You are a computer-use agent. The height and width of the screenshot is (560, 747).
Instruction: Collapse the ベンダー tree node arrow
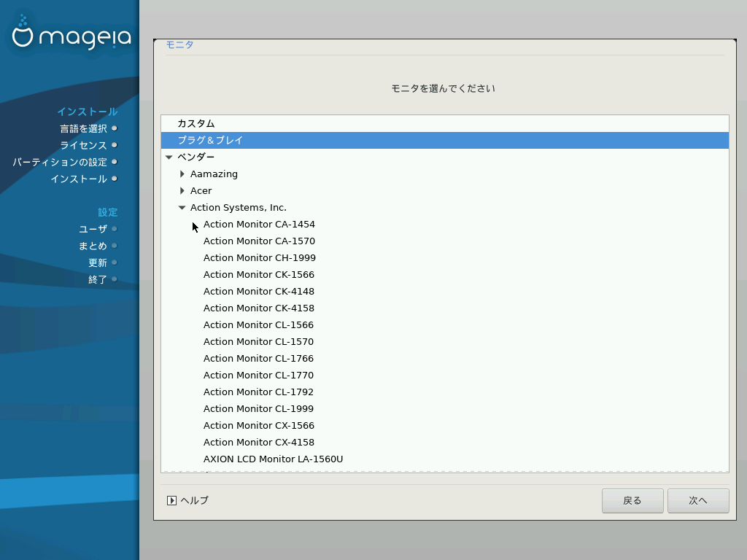click(x=169, y=157)
